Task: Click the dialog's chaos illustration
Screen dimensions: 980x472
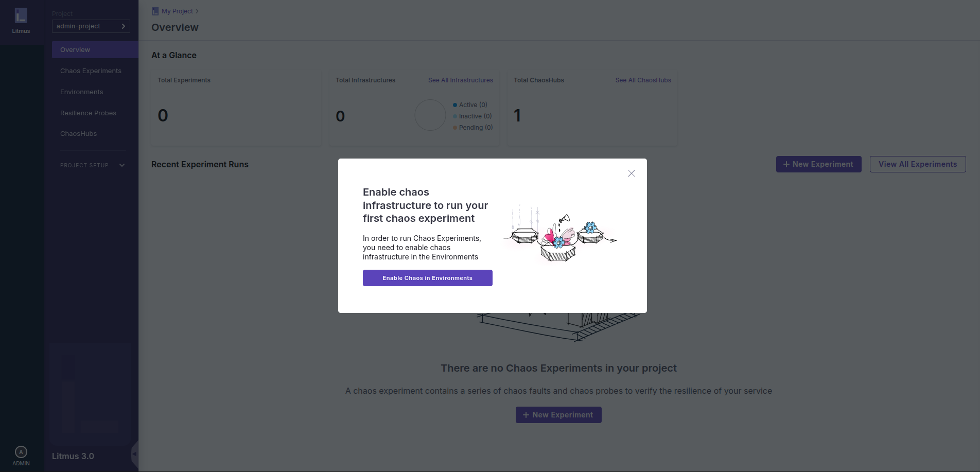Action: click(560, 234)
